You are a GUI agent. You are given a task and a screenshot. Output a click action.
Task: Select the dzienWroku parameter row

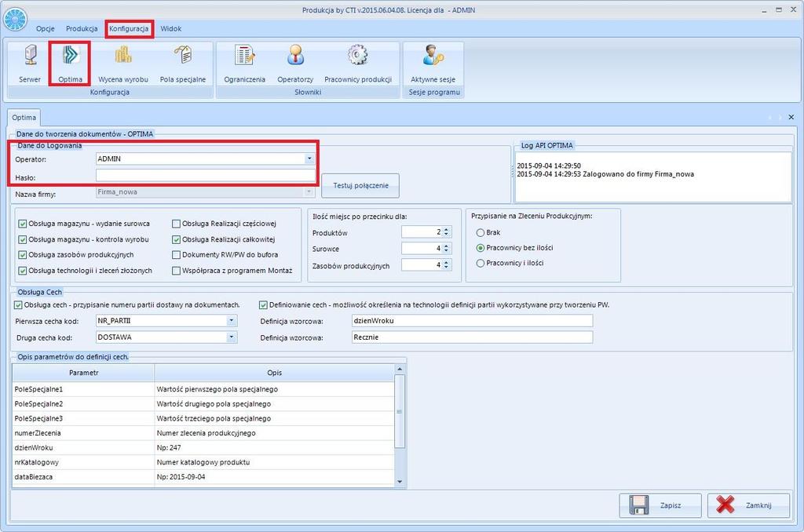click(x=203, y=447)
